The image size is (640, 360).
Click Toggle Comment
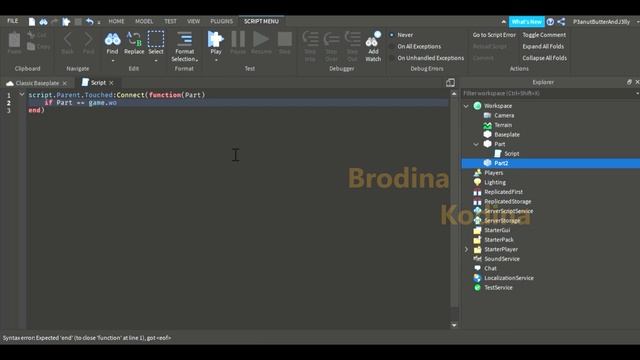(x=544, y=35)
